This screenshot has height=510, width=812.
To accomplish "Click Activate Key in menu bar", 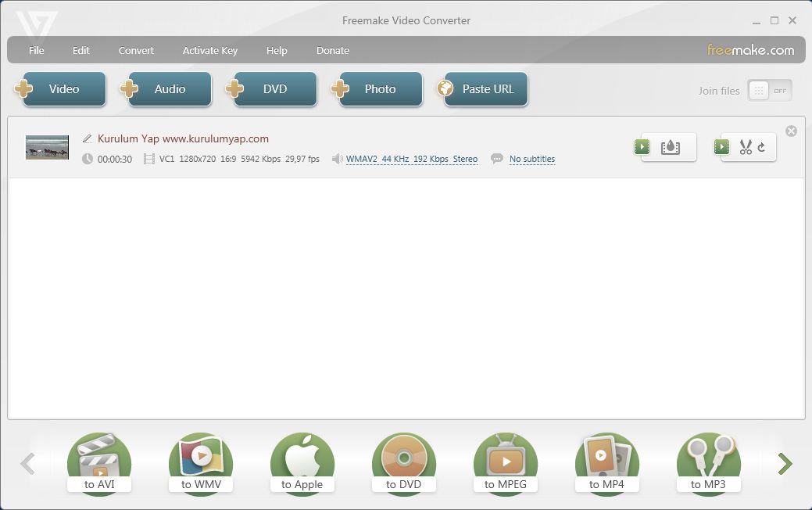I will coord(209,50).
